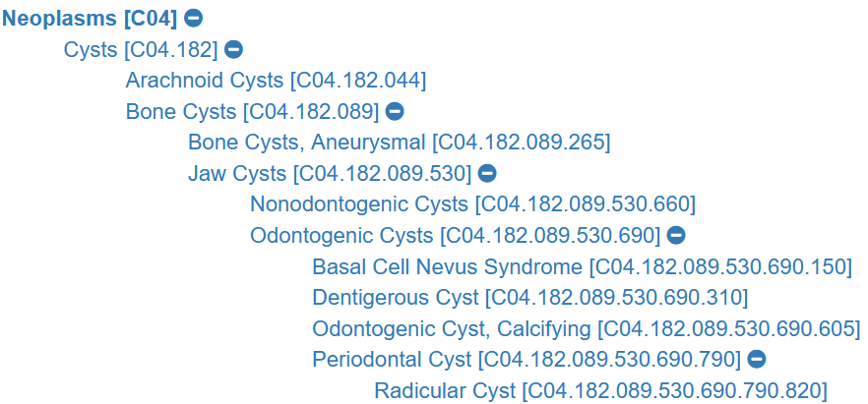Click the tree number C04.182.089.530.690.790.820

point(674,390)
